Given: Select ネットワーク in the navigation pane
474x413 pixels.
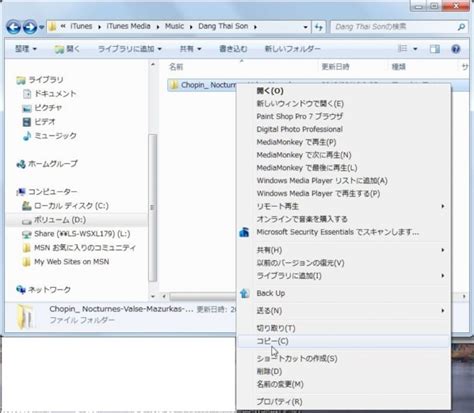Looking at the screenshot, I should [x=43, y=290].
